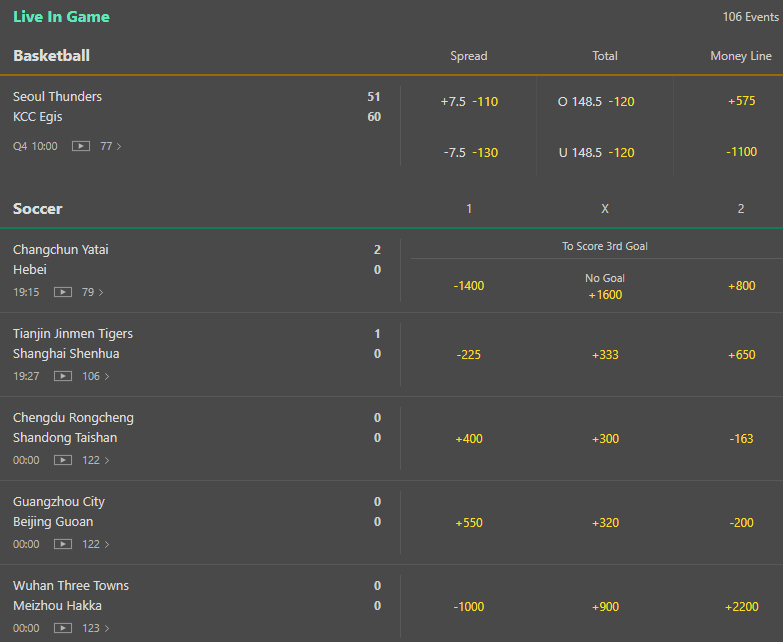Select Over 148.5 total at -120
This screenshot has height=642, width=783.
point(596,102)
